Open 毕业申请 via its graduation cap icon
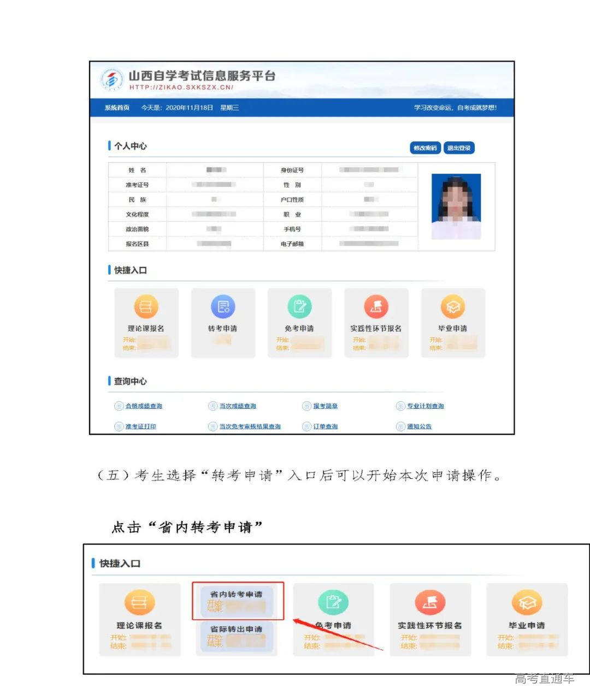The height and width of the screenshot is (700, 590). point(453,307)
